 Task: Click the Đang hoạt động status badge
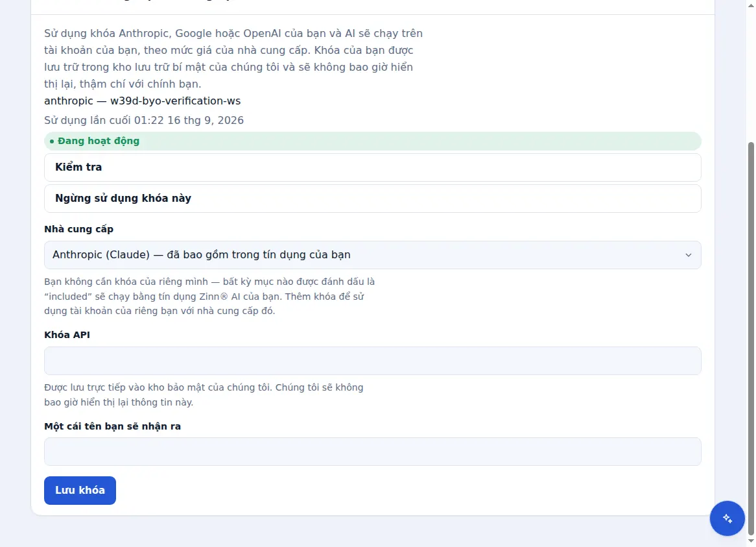click(x=372, y=141)
